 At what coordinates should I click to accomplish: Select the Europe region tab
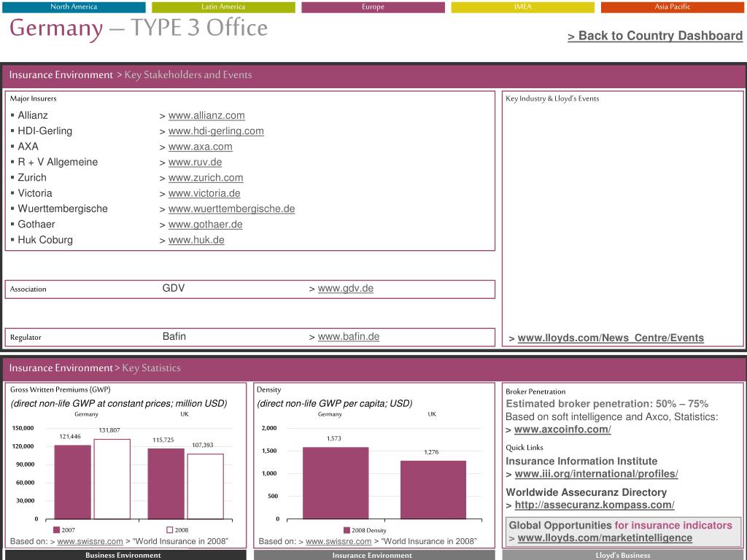pos(373,7)
